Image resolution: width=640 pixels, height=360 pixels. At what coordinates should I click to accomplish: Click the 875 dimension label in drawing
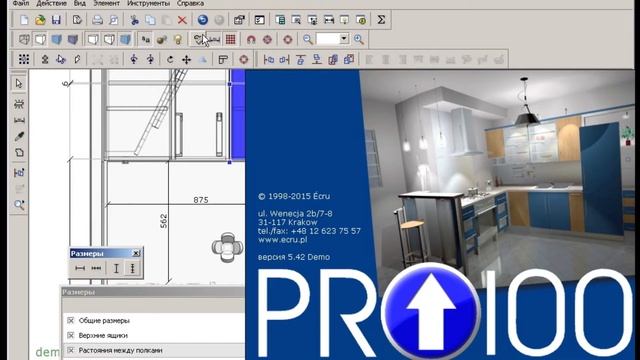(x=201, y=200)
